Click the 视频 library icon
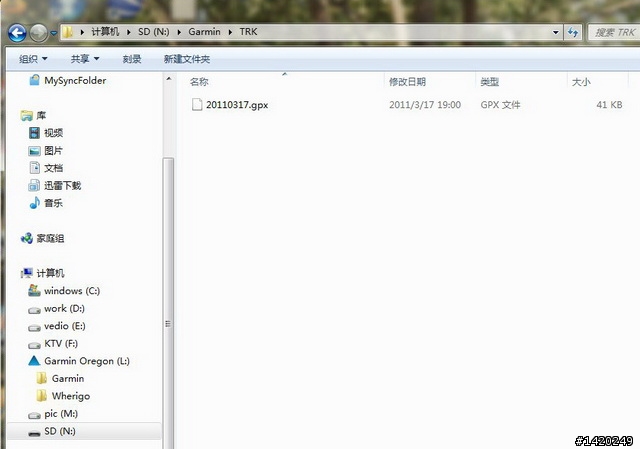The width and height of the screenshot is (640, 449). pyautogui.click(x=34, y=133)
